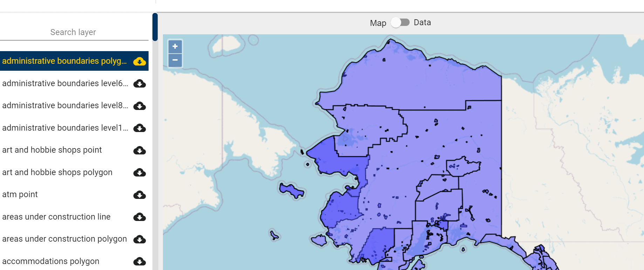The image size is (644, 270).
Task: Click the layer list scrollbar thumb
Action: [155, 27]
